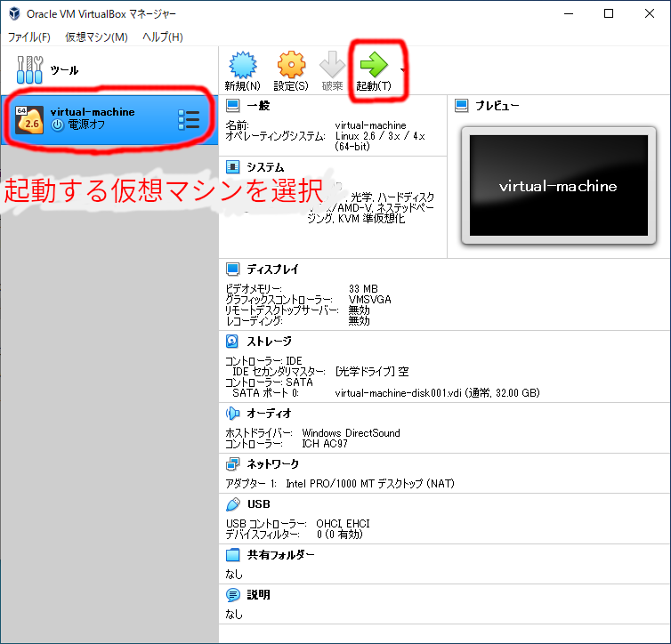Open the 説明 section header

[x=258, y=594]
